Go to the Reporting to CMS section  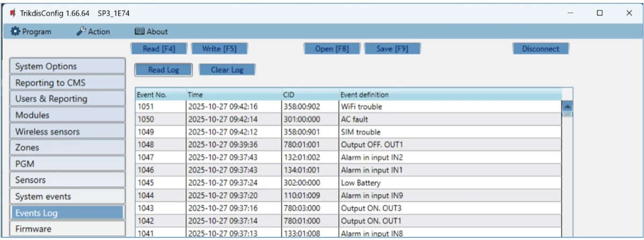pos(67,83)
